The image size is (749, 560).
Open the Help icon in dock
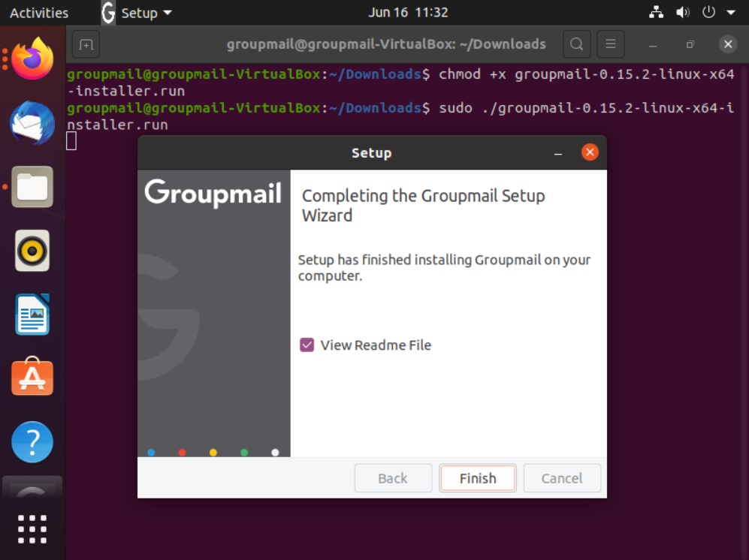(32, 442)
